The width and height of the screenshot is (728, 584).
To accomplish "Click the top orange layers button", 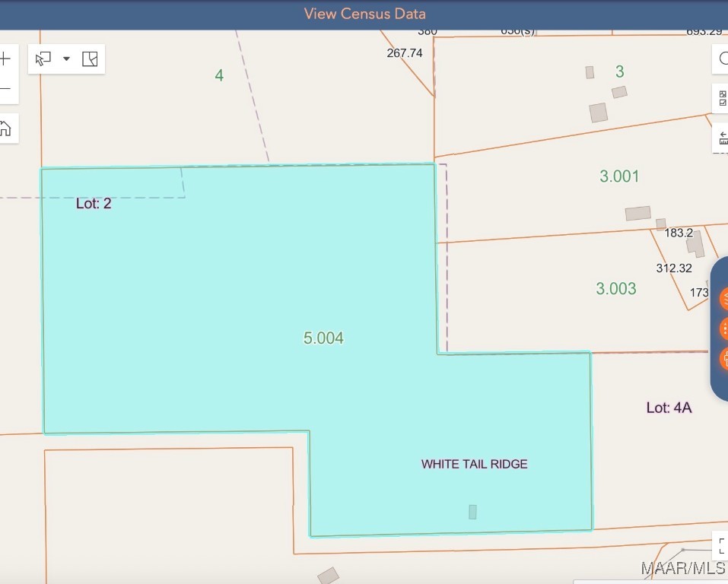I will (723, 298).
